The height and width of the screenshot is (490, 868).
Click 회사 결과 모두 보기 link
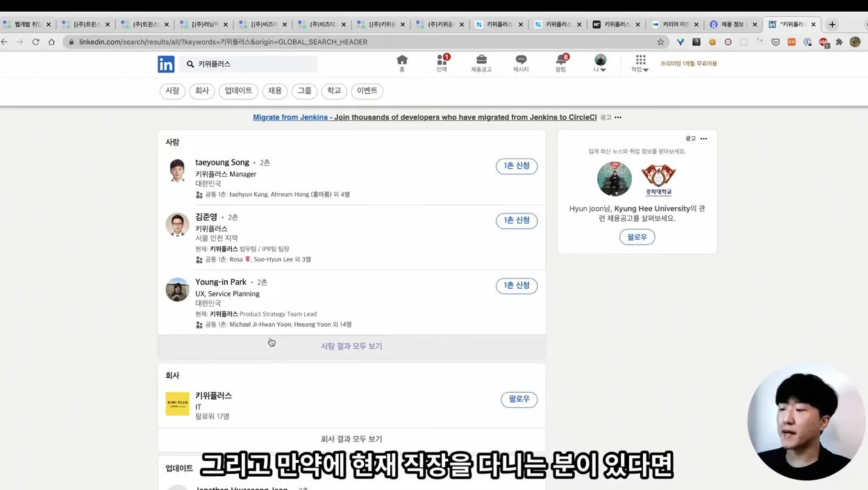351,439
